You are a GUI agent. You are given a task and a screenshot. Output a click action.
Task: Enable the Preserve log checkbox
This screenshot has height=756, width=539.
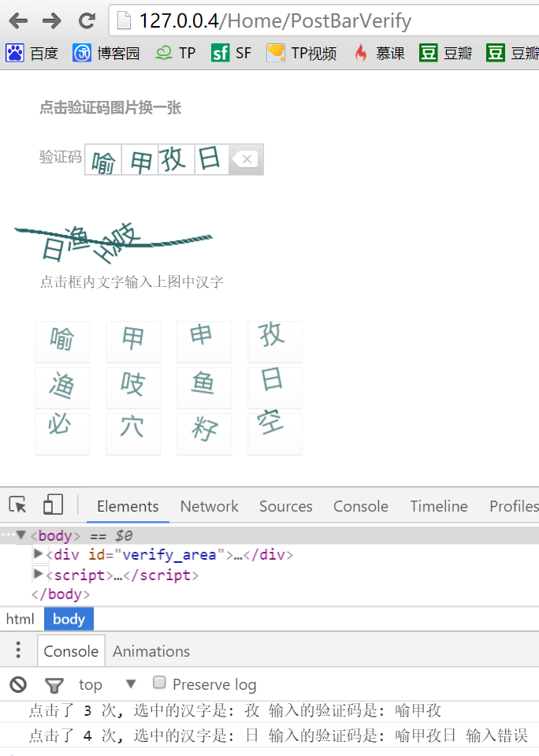(159, 683)
